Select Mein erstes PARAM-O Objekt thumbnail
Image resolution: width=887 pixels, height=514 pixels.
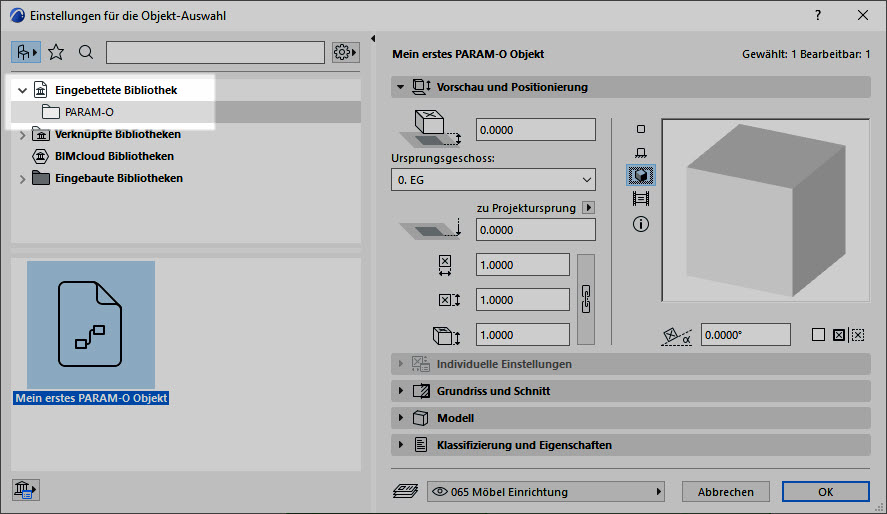pyautogui.click(x=91, y=325)
